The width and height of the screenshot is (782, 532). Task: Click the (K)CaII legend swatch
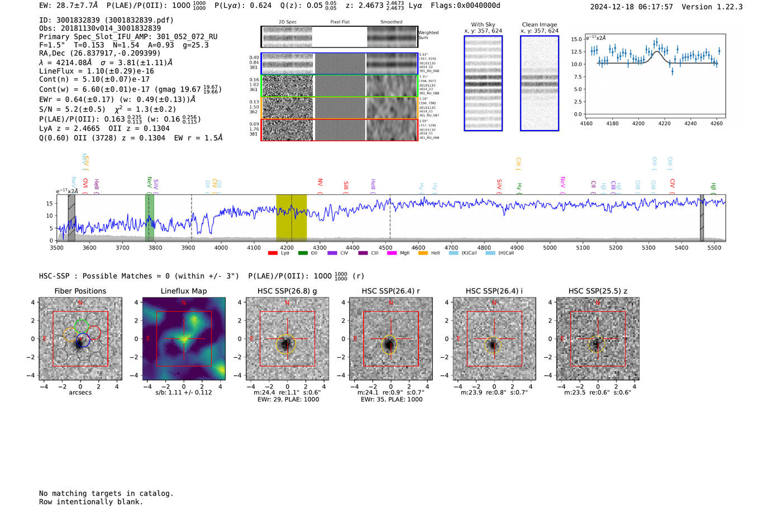point(454,253)
